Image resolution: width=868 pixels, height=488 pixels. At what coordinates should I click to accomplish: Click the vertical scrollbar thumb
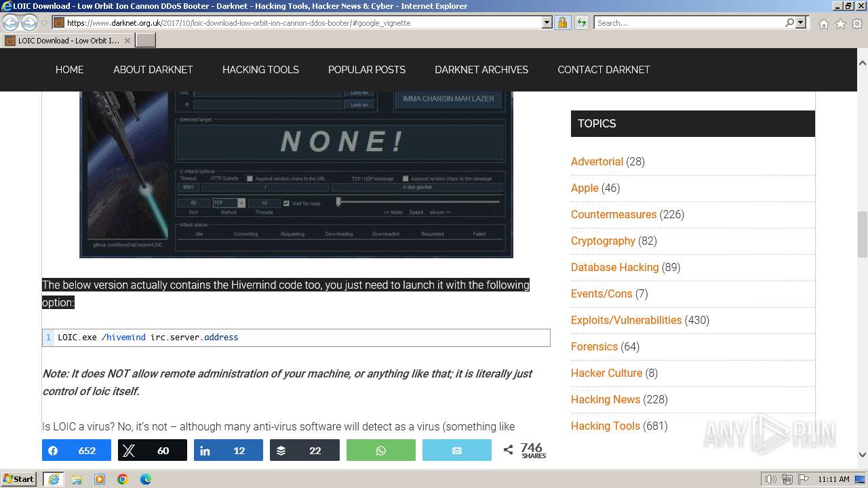click(862, 235)
